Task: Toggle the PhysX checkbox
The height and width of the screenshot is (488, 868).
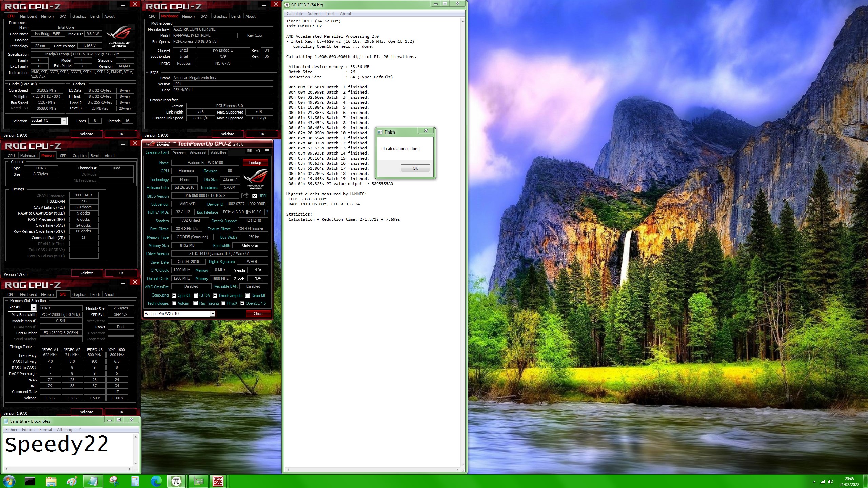Action: (x=223, y=303)
